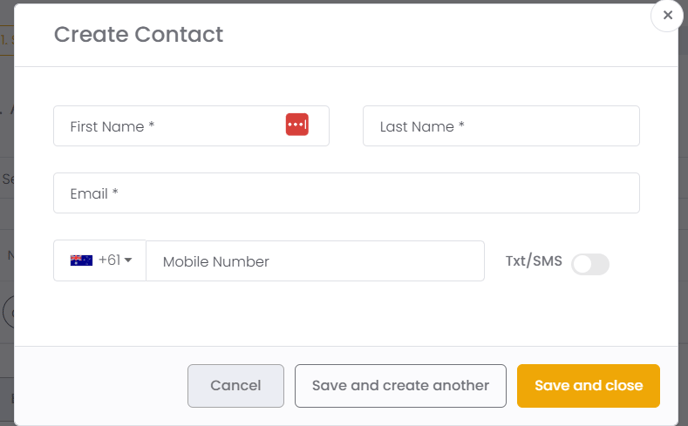The width and height of the screenshot is (688, 426).
Task: Click the partially hidden circle icon behind dialog
Action: (x=8, y=312)
